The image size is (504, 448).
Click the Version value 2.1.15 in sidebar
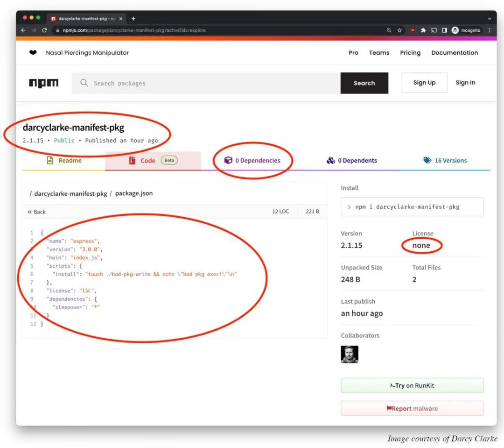point(351,246)
